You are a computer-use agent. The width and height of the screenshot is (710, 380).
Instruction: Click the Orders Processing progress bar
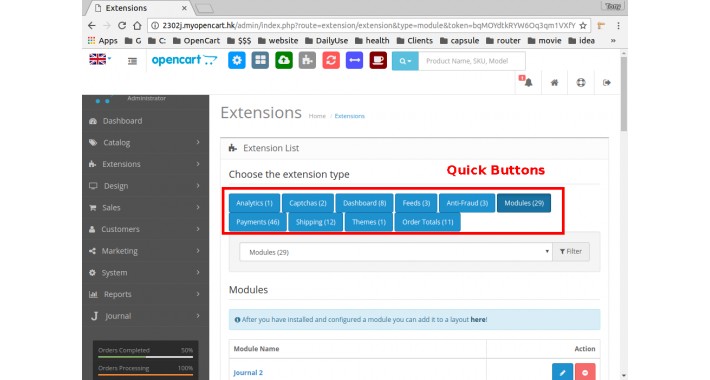click(x=145, y=375)
